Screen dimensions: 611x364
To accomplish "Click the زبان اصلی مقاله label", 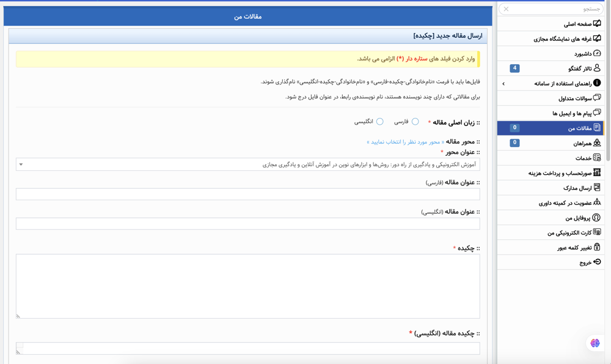I will [453, 122].
